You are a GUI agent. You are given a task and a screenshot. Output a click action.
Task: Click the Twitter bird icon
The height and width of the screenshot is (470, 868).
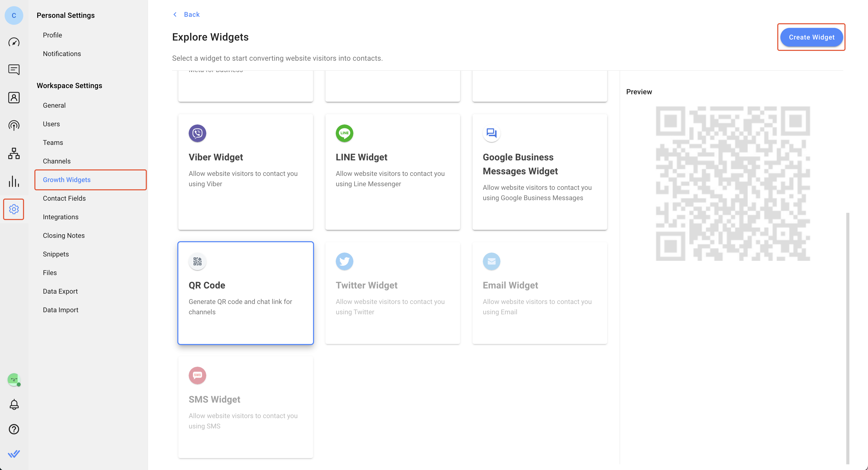click(x=344, y=261)
